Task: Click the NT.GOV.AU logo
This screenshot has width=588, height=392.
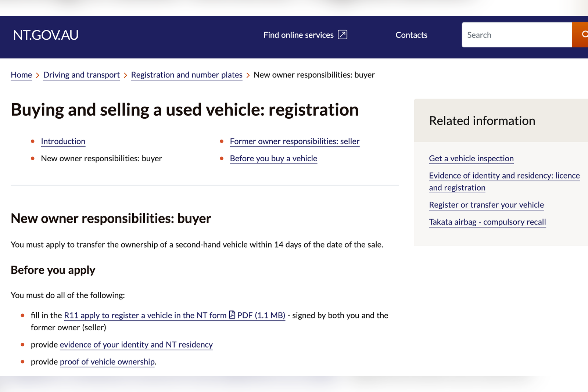Action: click(x=45, y=35)
